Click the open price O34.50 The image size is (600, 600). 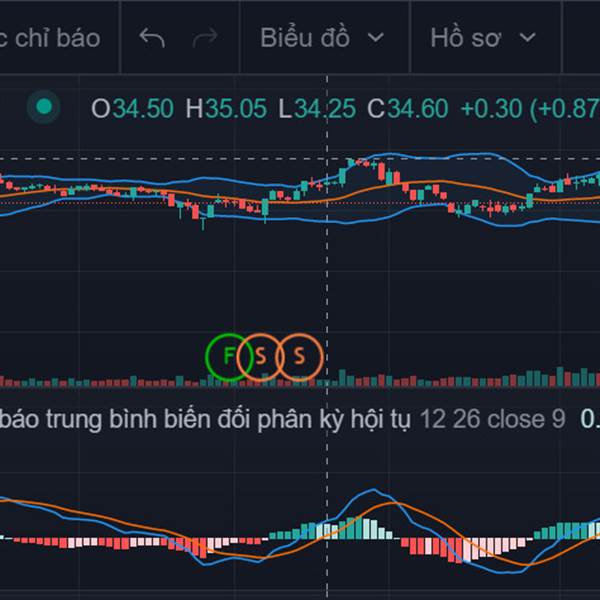tap(132, 109)
